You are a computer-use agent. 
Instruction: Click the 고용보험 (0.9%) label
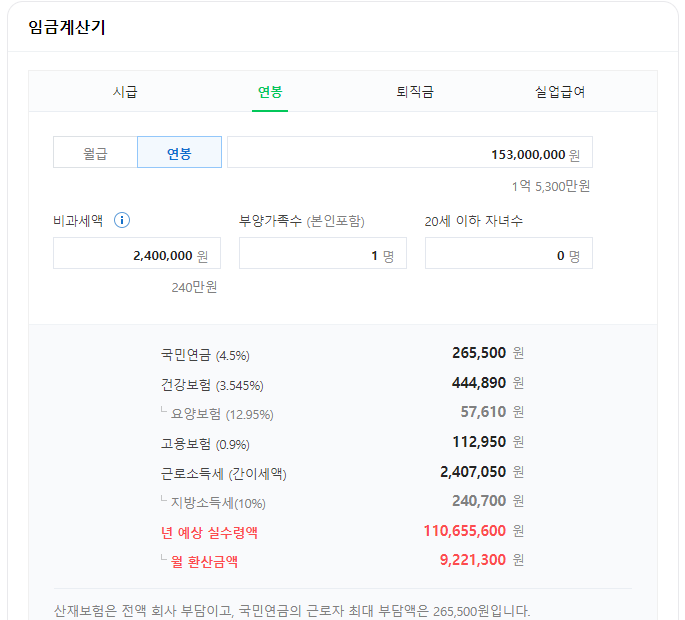coord(205,444)
